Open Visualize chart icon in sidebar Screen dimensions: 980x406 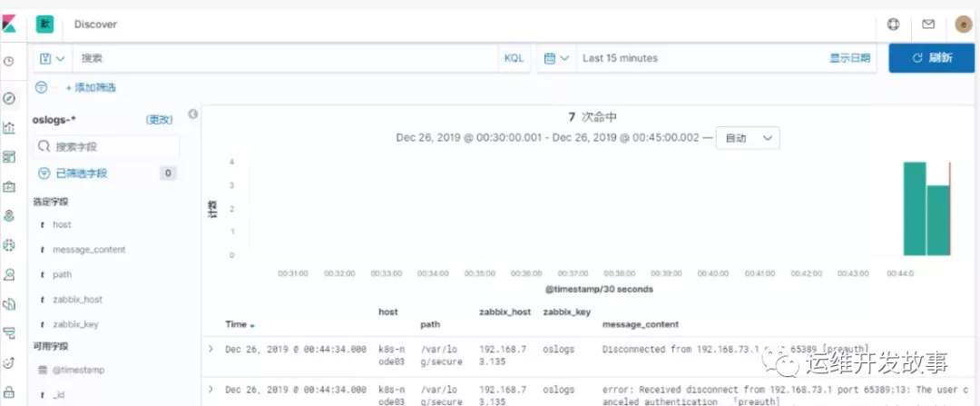point(9,128)
